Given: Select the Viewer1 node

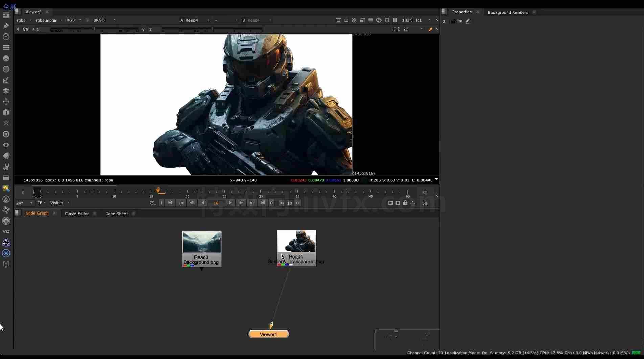Looking at the screenshot, I should pyautogui.click(x=269, y=334).
